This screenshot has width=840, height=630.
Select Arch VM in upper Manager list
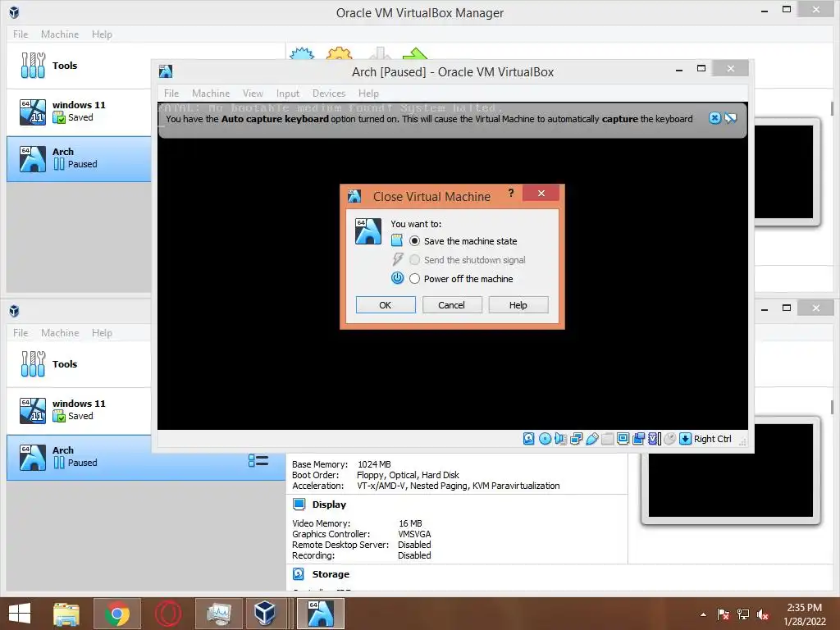79,158
